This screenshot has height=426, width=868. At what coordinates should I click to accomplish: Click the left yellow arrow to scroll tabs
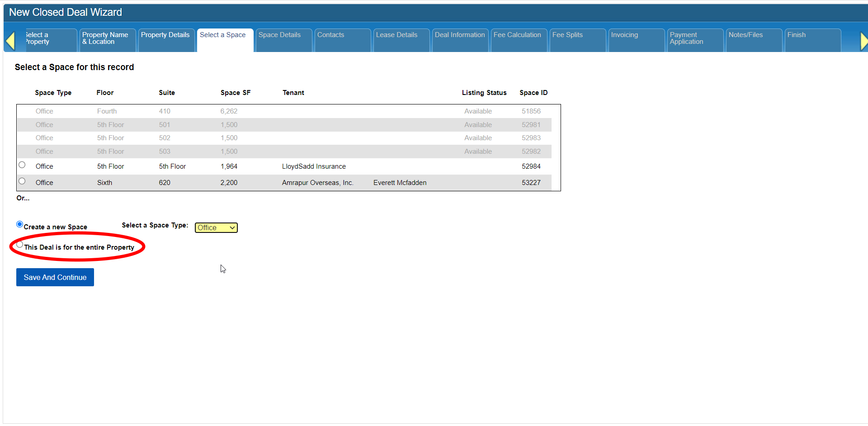10,41
